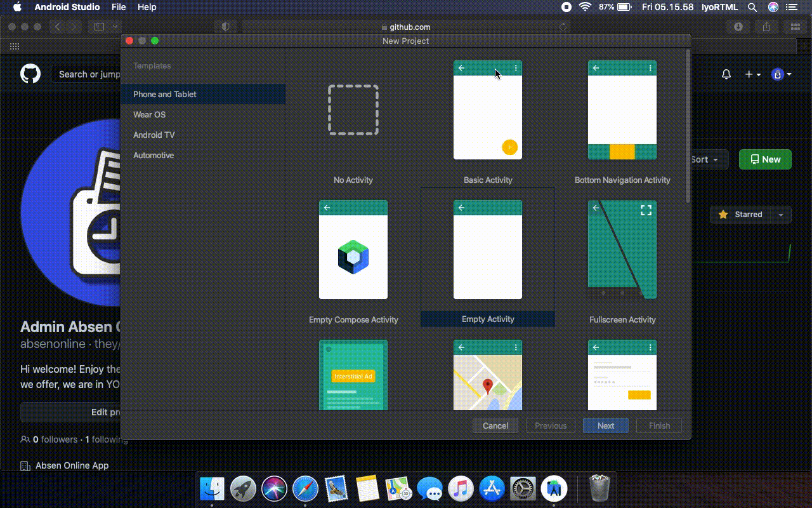
Task: Click the Next button
Action: pos(606,425)
